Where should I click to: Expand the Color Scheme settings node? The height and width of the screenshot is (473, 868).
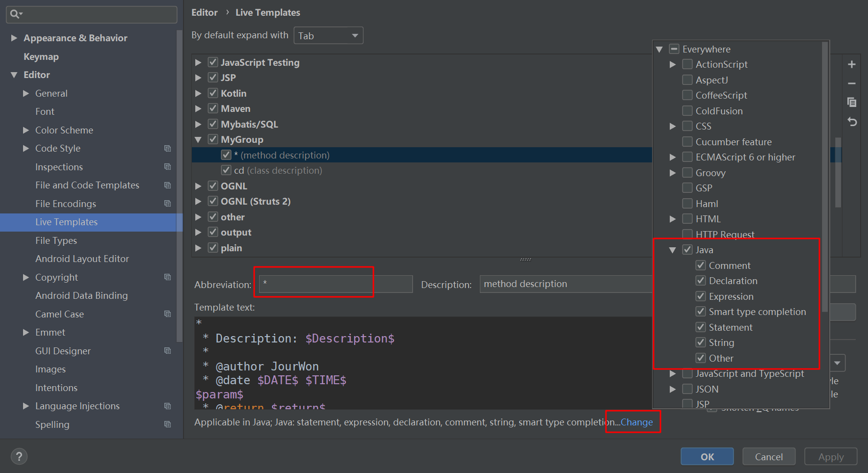[26, 130]
